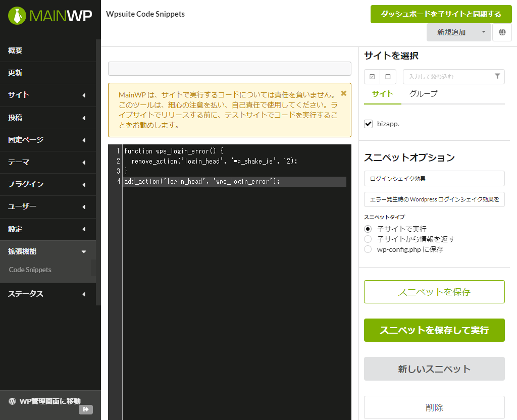This screenshot has width=517, height=420.
Task: Click the filter funnel icon
Action: [497, 76]
